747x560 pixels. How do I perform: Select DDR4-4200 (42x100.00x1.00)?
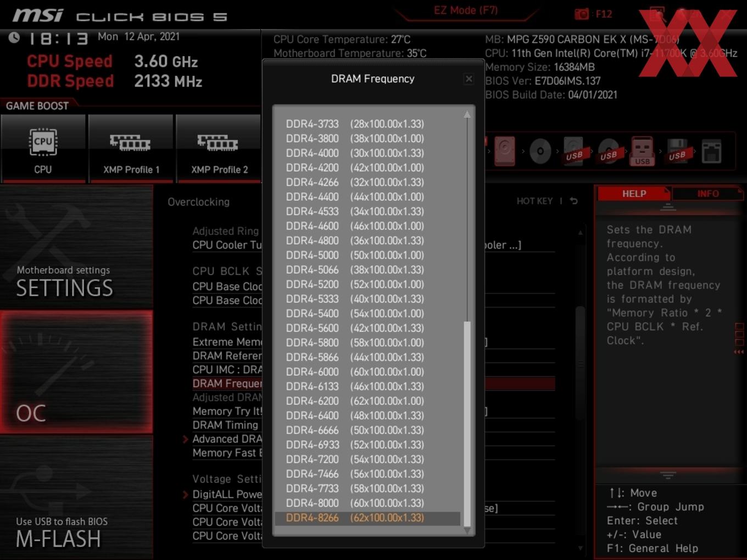coord(367,167)
